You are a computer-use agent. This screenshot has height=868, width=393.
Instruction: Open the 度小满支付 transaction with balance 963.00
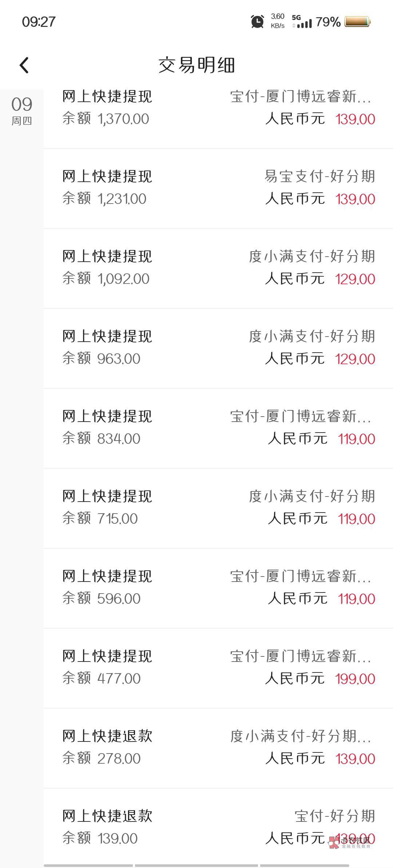pos(218,348)
